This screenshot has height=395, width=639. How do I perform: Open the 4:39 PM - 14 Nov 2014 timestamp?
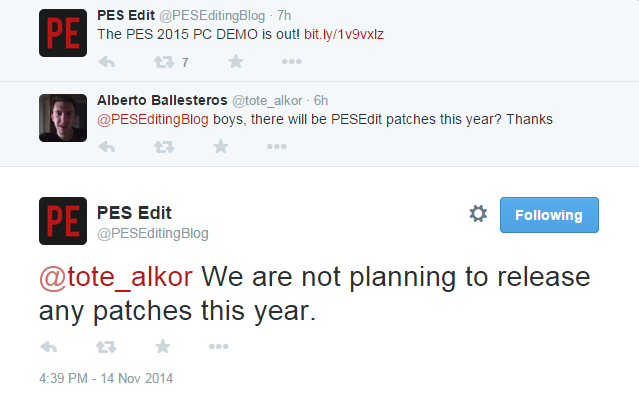(x=106, y=378)
